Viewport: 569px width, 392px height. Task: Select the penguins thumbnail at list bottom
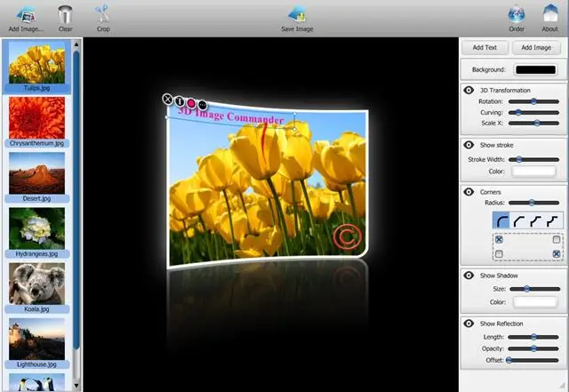[x=36, y=382]
